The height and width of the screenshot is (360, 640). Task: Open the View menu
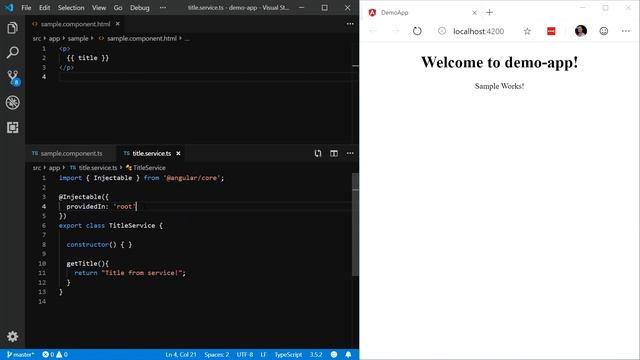[99, 7]
